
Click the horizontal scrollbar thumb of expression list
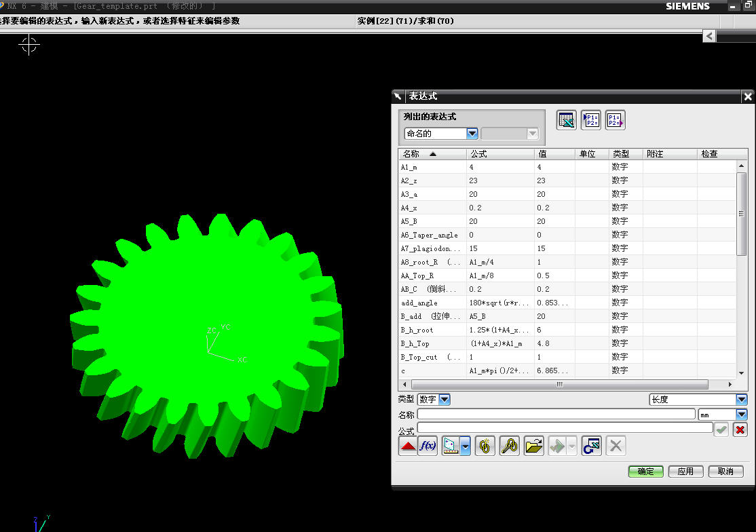click(x=559, y=384)
